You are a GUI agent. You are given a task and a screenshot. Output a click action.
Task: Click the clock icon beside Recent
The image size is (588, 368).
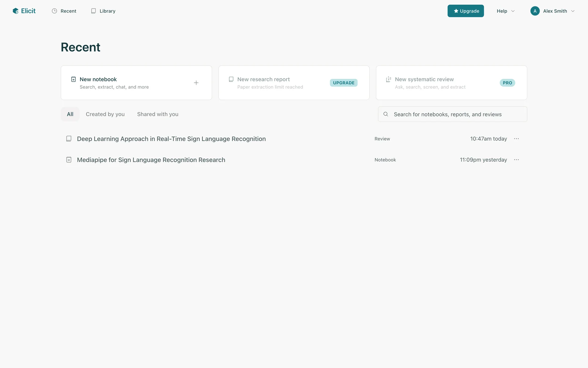[55, 11]
